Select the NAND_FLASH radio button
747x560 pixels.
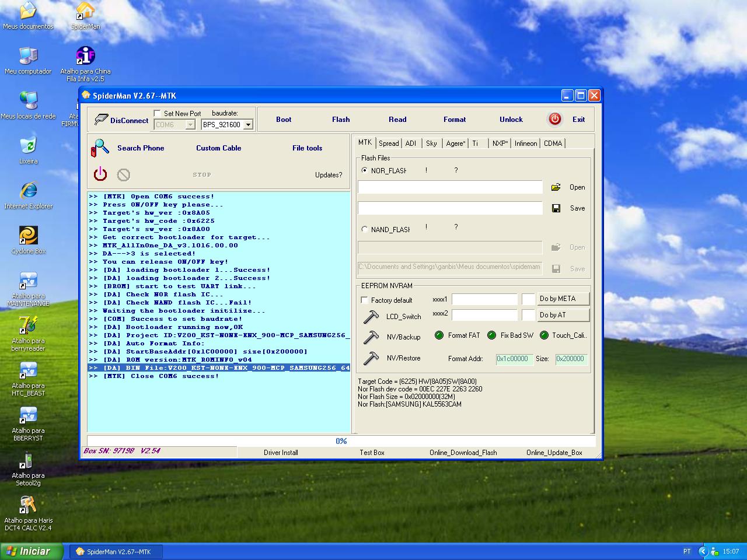pos(364,229)
